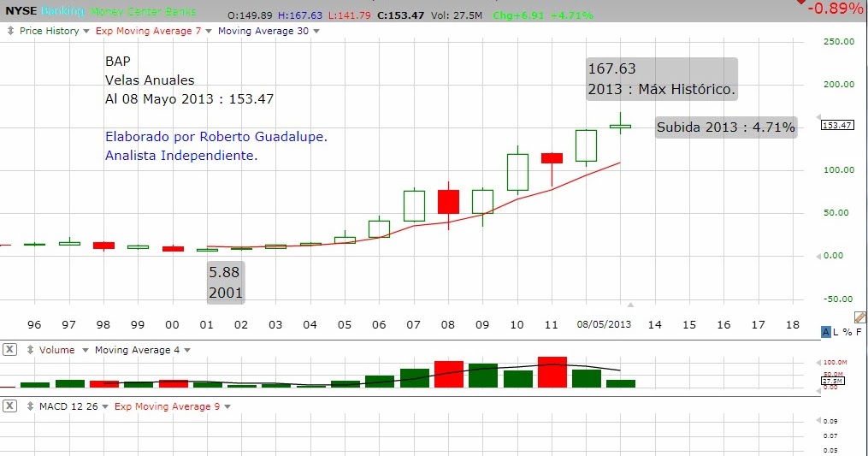Image resolution: width=868 pixels, height=456 pixels.
Task: Toggle the F scale option
Action: coord(859,332)
